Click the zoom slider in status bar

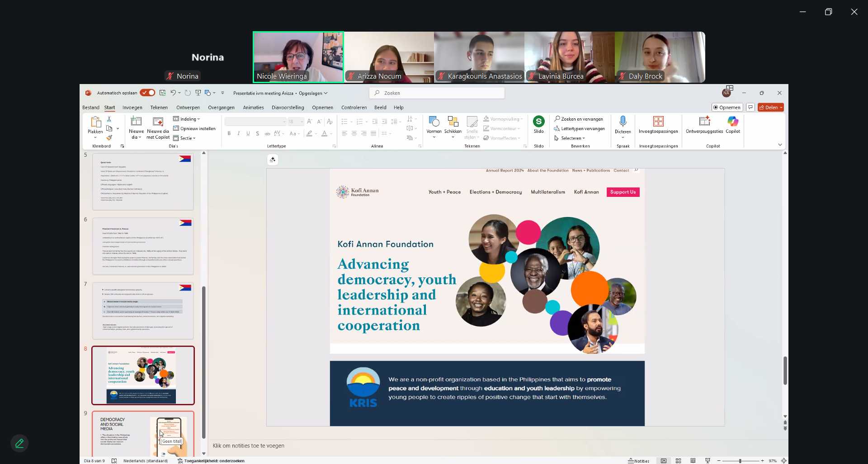[x=740, y=461]
